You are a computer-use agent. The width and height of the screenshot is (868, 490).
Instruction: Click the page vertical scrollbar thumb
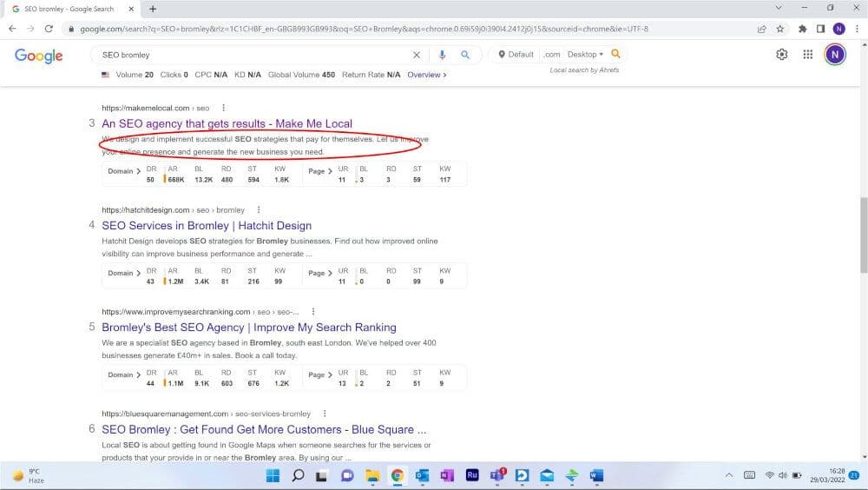pyautogui.click(x=864, y=235)
